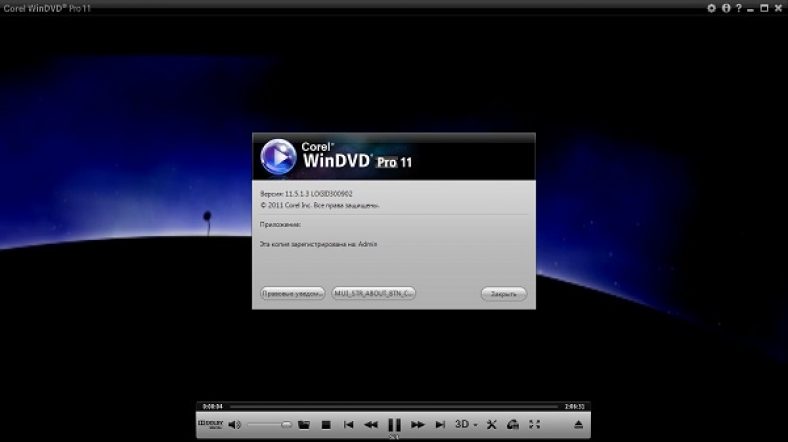Open media with the folder icon
The height and width of the screenshot is (442, 788).
pos(304,424)
